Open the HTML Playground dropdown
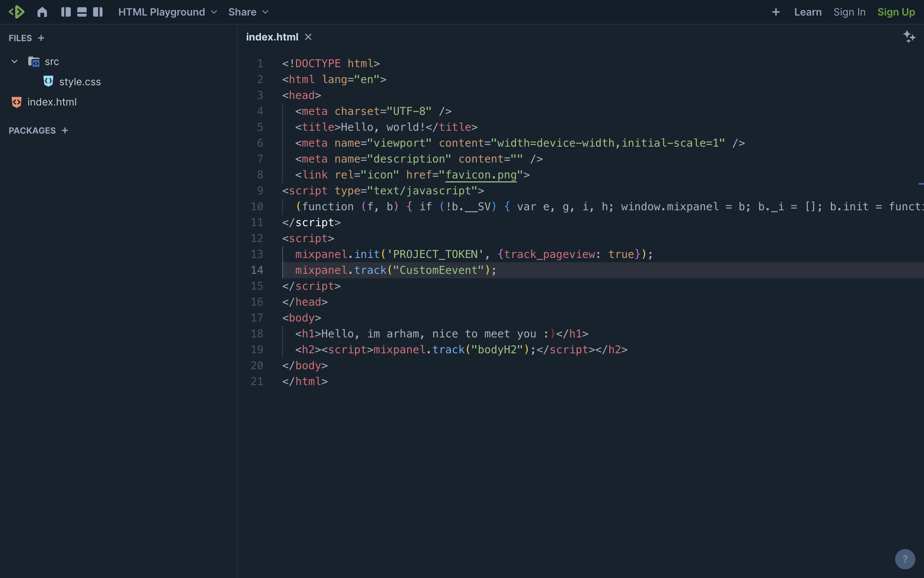This screenshot has height=578, width=924. 167,12
